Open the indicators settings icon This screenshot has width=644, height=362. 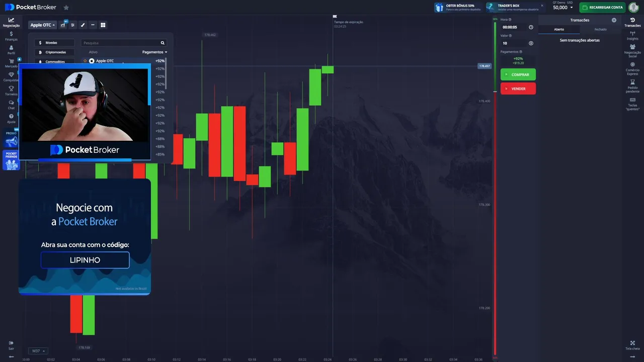point(72,25)
